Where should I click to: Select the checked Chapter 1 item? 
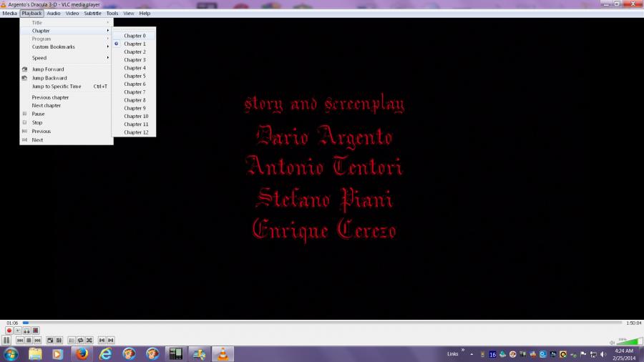click(x=134, y=44)
